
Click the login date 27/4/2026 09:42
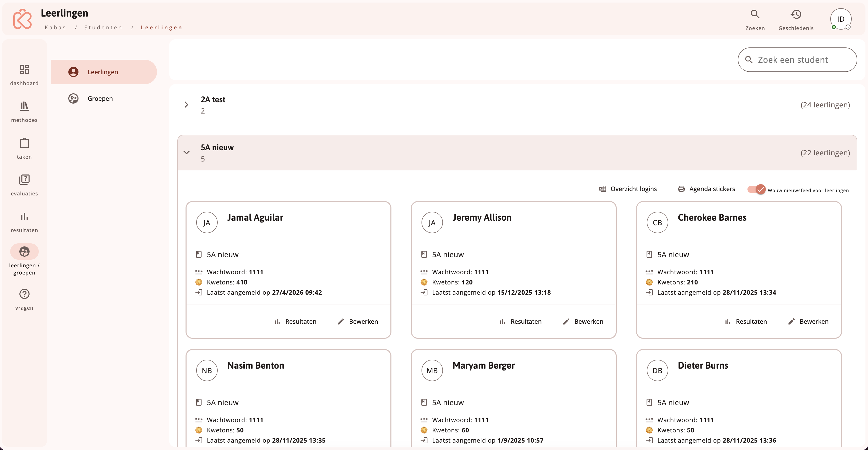(x=297, y=292)
